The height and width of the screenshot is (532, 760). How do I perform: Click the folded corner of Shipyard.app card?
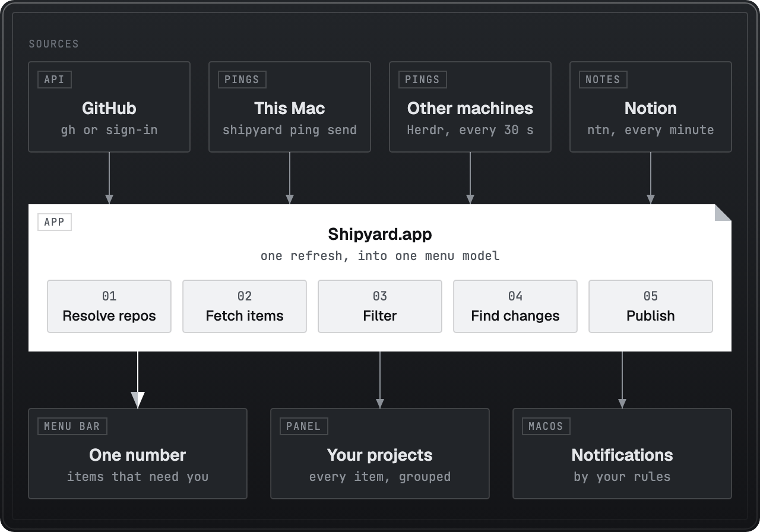(723, 213)
